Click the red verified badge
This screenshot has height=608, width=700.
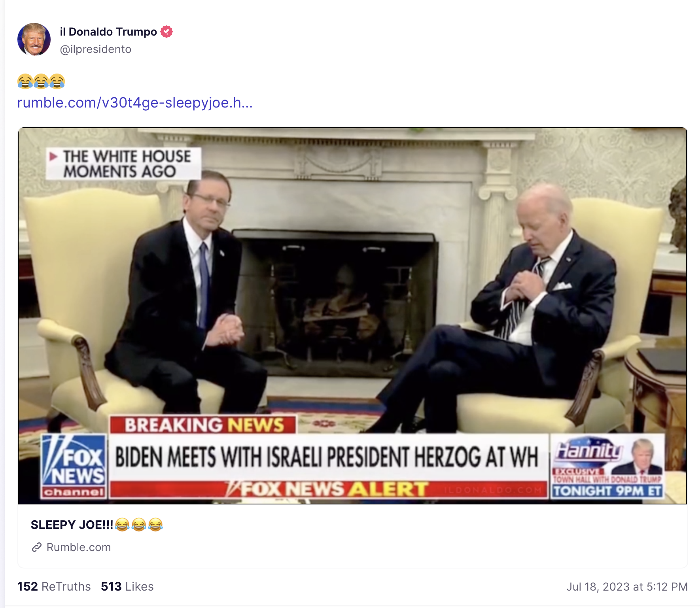(x=166, y=32)
